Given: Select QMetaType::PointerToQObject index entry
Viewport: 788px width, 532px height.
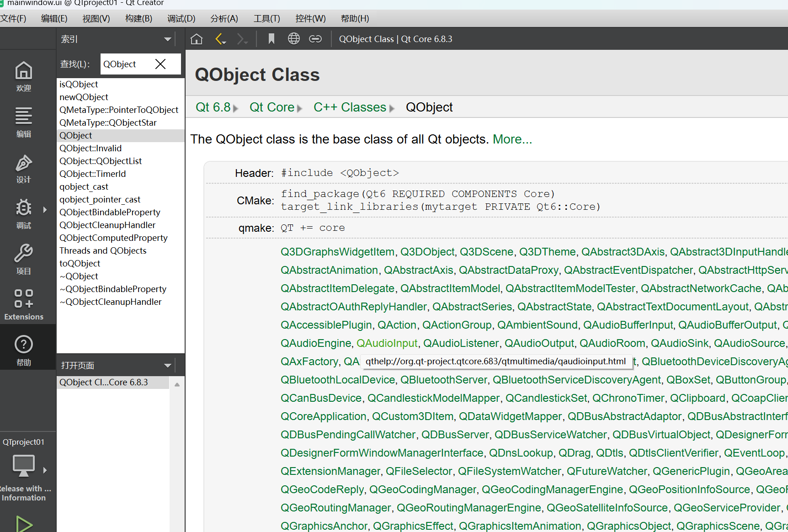Looking at the screenshot, I should tap(121, 110).
